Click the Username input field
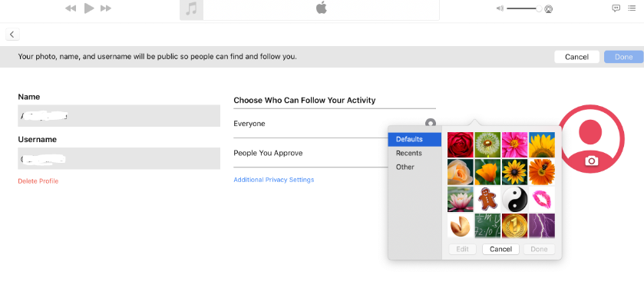This screenshot has height=295, width=644. pos(119,158)
